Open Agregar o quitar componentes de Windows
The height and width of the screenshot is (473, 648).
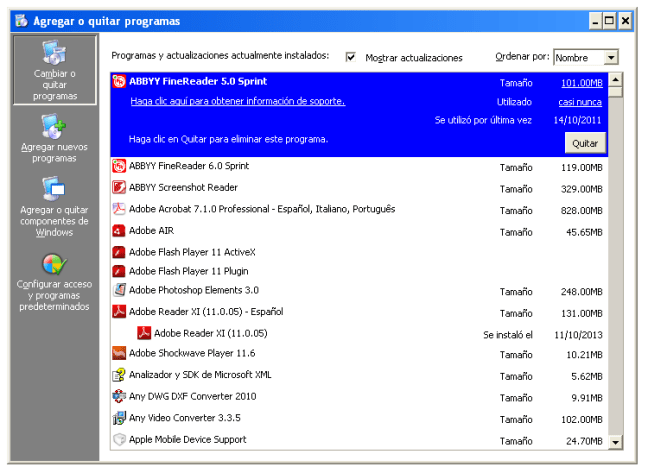(55, 206)
